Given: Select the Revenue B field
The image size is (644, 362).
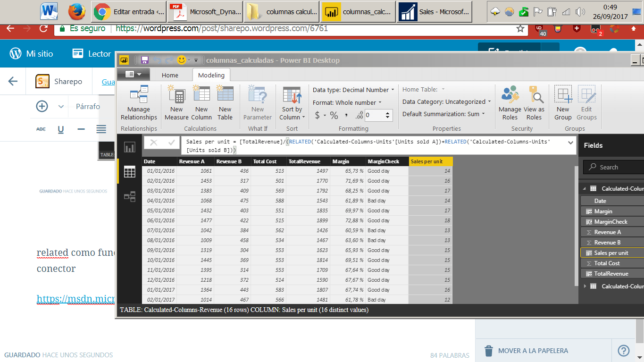Looking at the screenshot, I should pos(612,243).
